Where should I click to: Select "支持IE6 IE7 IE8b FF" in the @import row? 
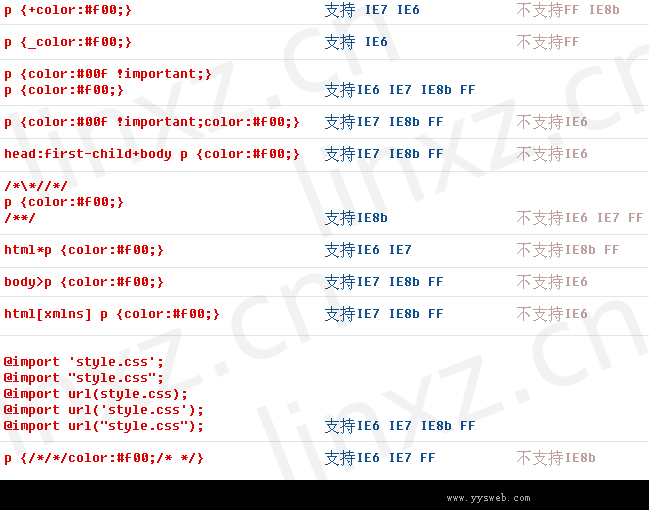click(400, 426)
